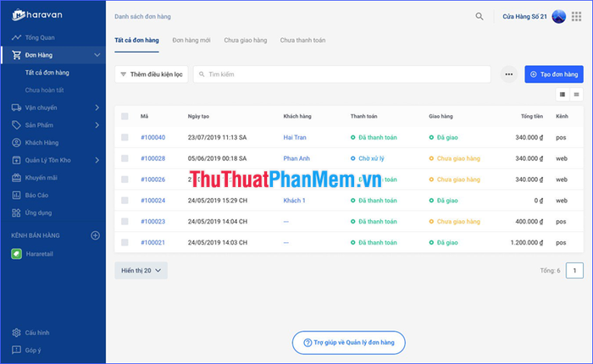Click the search magnifier in the top bar
593x364 pixels.
pos(479,16)
